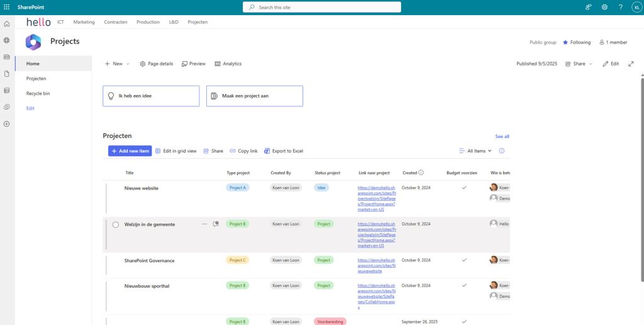
Task: Toggle Following star for this site
Action: [577, 42]
